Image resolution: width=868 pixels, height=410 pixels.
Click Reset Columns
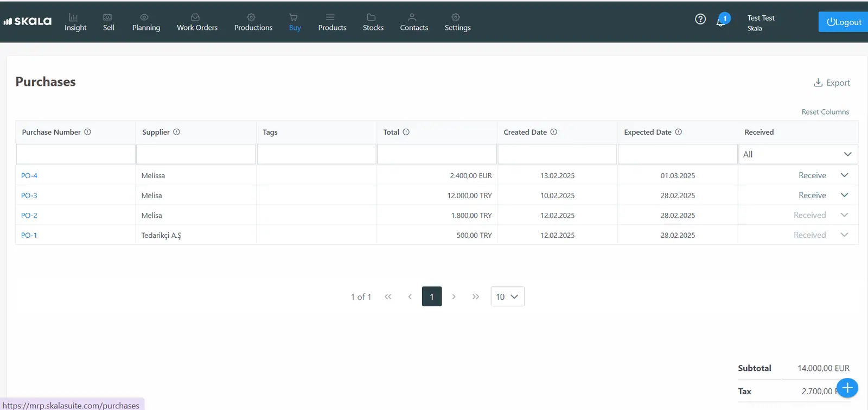click(x=825, y=112)
